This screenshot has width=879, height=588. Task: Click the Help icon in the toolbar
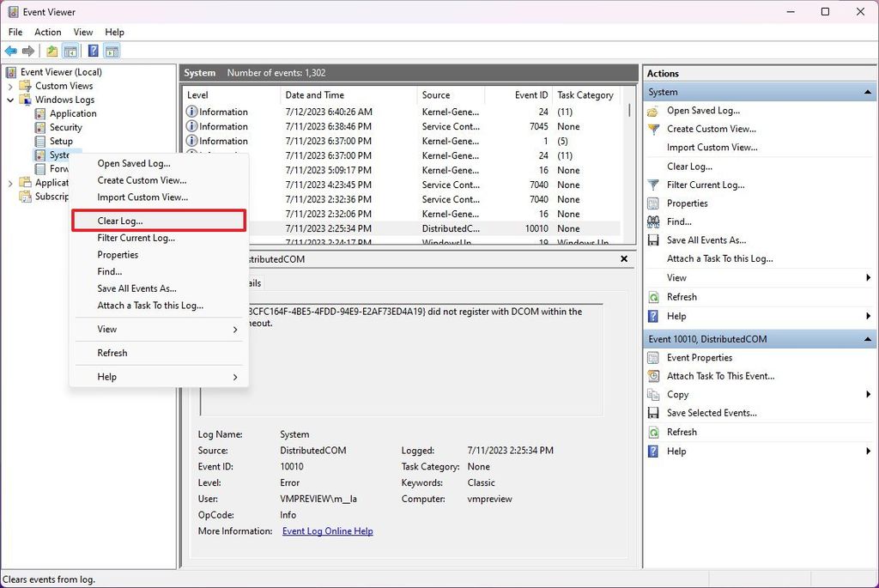click(x=93, y=50)
